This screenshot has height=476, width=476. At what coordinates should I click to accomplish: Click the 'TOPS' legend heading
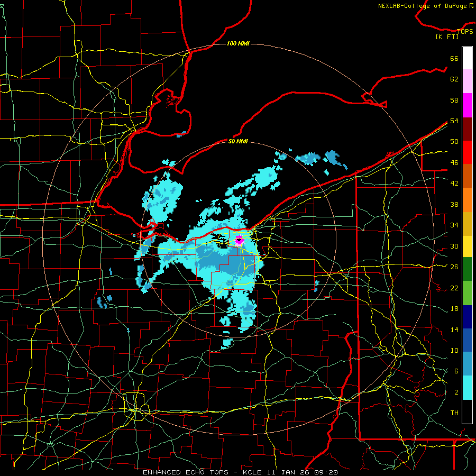click(465, 31)
